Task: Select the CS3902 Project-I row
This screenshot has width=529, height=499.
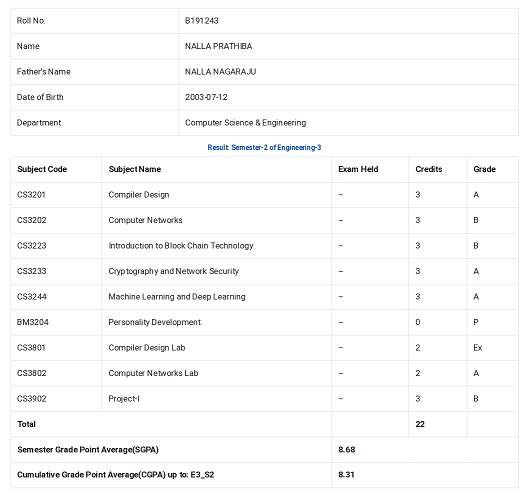Action: click(x=264, y=399)
